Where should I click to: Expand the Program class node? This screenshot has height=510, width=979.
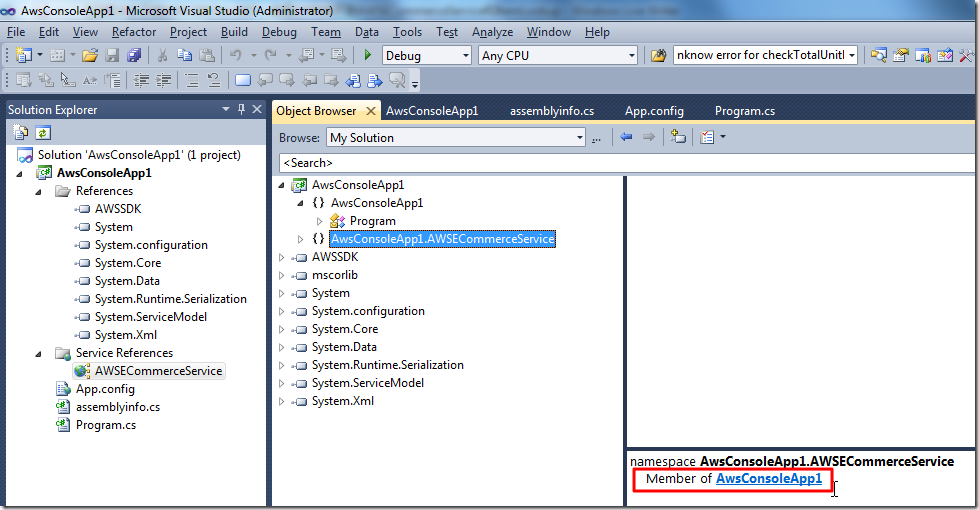coord(319,221)
